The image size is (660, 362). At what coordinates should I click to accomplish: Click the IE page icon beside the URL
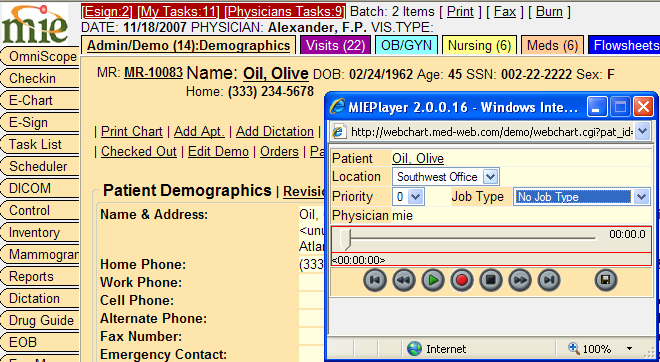[x=339, y=132]
